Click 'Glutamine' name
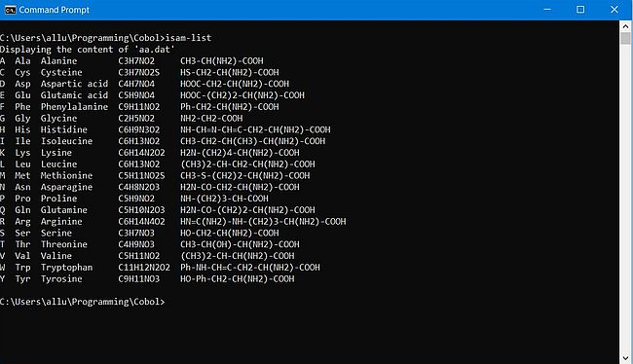Screen dimensions: 633x364 click(63, 210)
